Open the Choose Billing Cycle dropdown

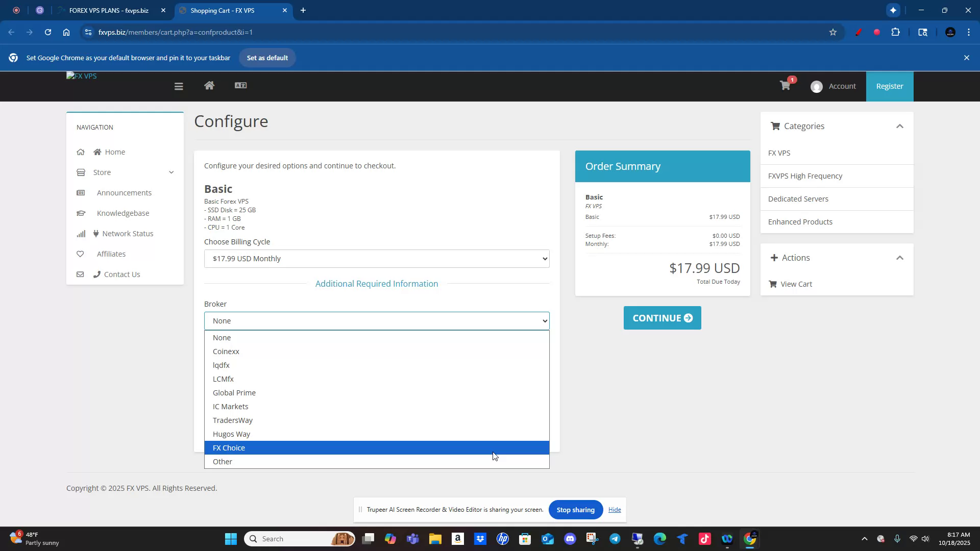(376, 259)
